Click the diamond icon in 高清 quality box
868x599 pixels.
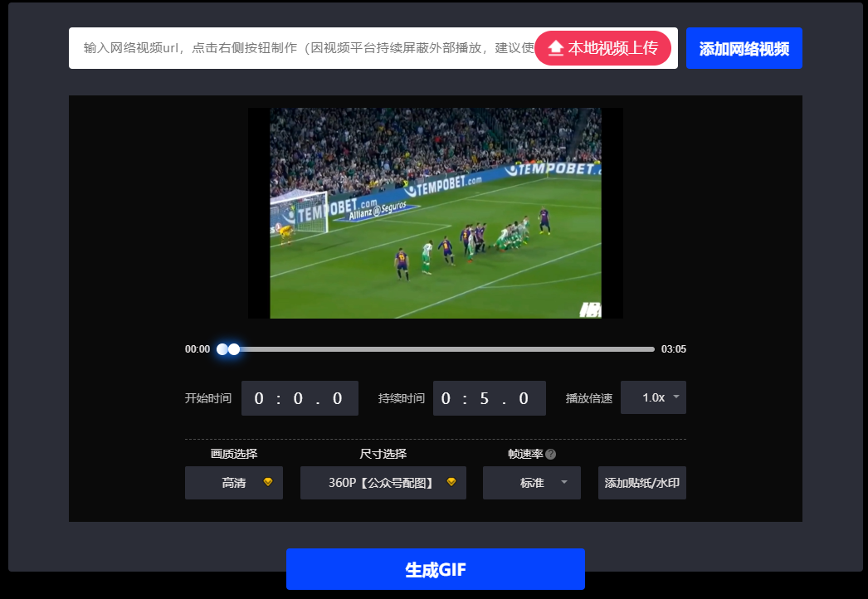coord(268,482)
